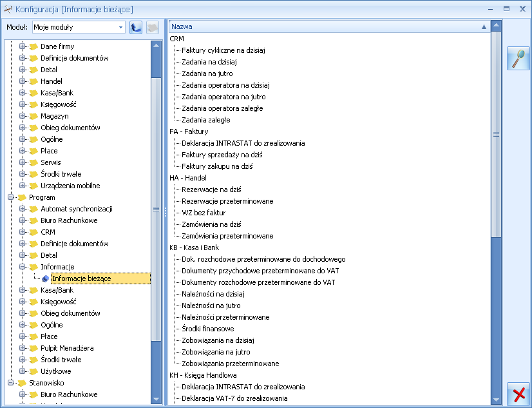Screen dimensions: 532x408
Task: Expand the Urządzenia mobilne node
Action: (22, 186)
